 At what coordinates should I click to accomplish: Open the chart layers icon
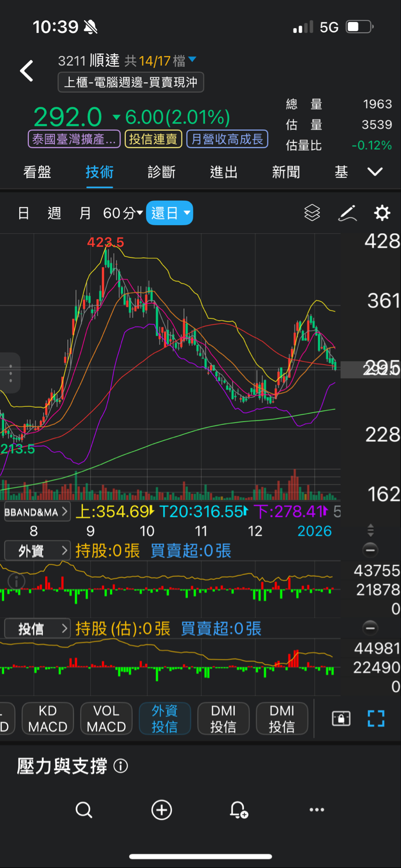(x=312, y=213)
